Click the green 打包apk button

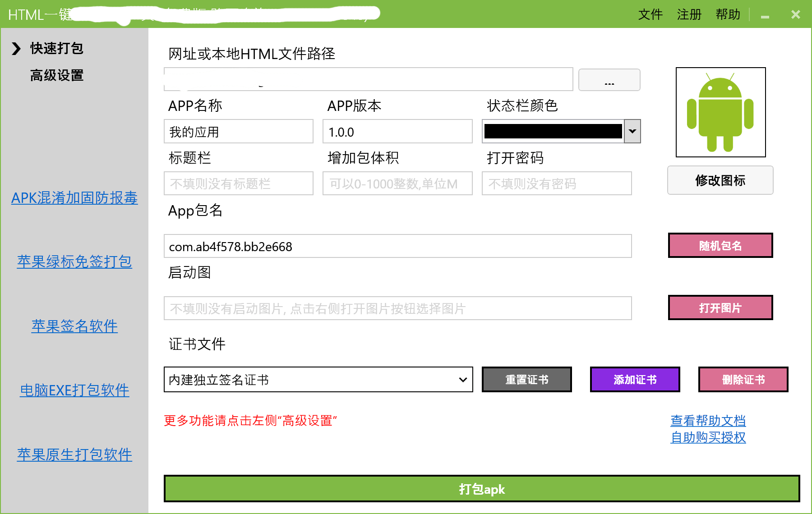click(481, 489)
